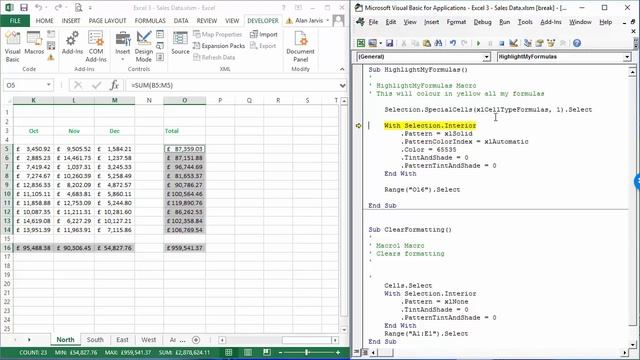Open VBA Help question mark icon

coord(577,43)
